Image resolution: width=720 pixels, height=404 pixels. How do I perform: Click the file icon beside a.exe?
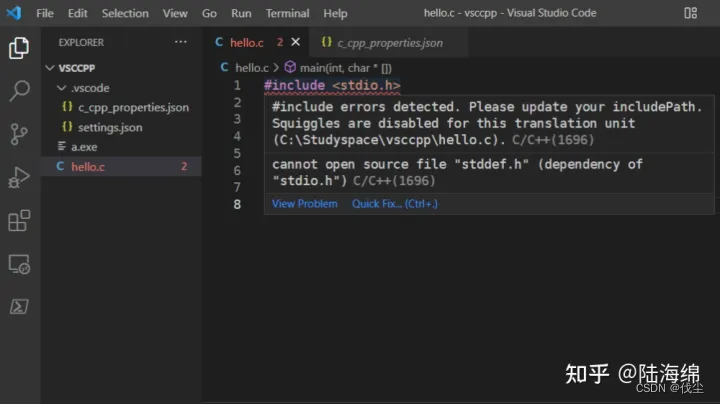62,146
